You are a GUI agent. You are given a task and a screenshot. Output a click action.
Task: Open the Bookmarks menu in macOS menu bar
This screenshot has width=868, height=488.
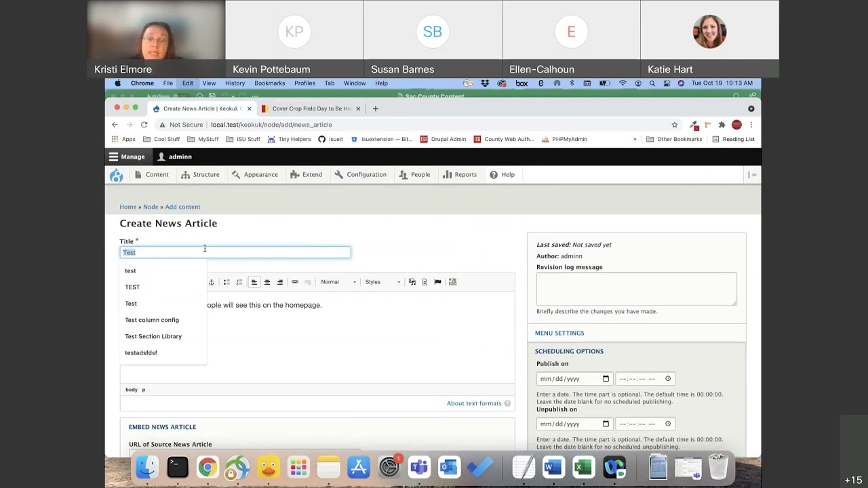point(269,83)
